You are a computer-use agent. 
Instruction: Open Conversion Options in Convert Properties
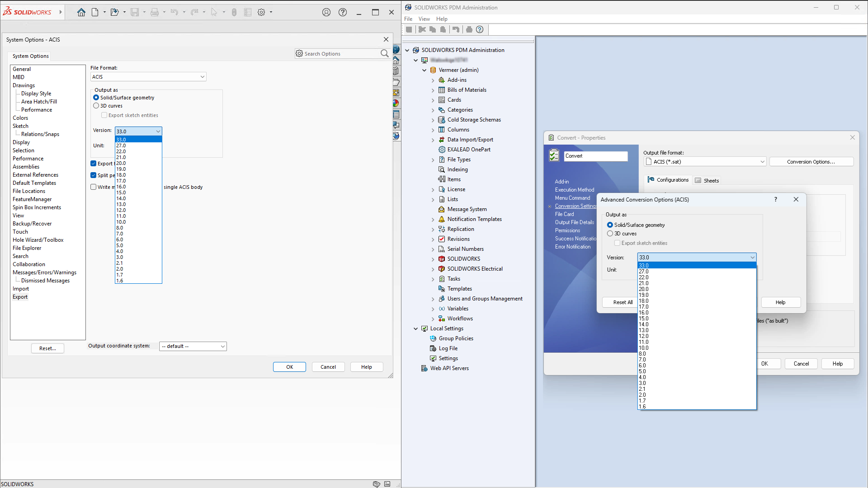pyautogui.click(x=811, y=161)
